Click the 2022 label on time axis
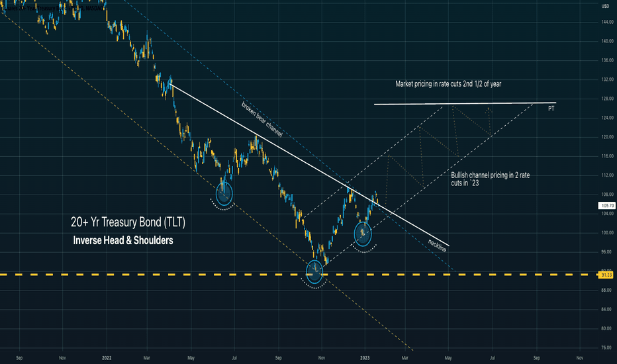The height and width of the screenshot is (364, 617). click(x=107, y=358)
